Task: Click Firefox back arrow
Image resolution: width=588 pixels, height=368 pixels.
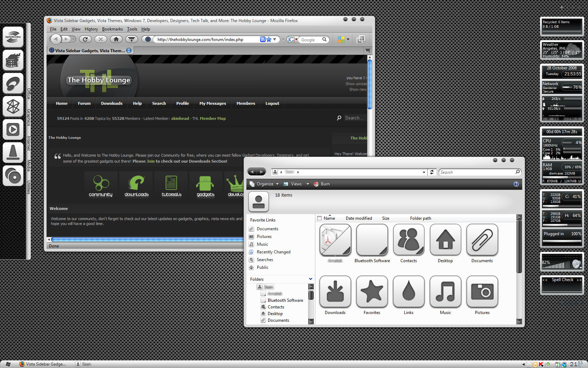Action: tap(56, 39)
